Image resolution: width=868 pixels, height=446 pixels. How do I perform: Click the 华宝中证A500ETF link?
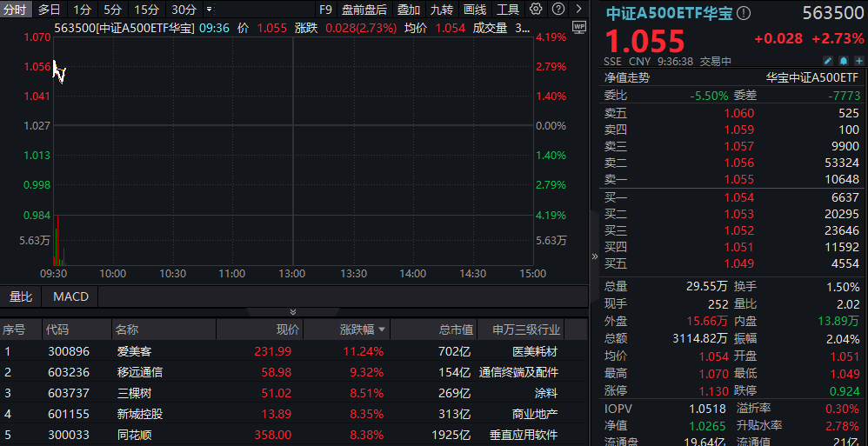pos(812,78)
